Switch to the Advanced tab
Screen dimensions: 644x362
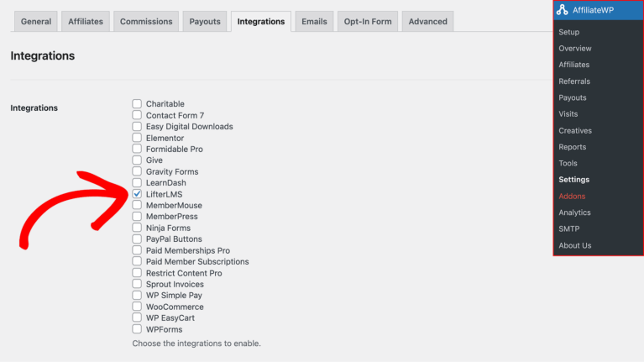tap(428, 22)
